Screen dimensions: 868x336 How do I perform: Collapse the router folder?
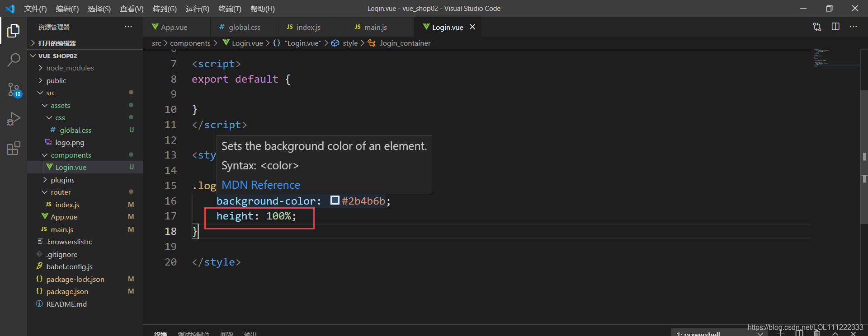coord(85,192)
